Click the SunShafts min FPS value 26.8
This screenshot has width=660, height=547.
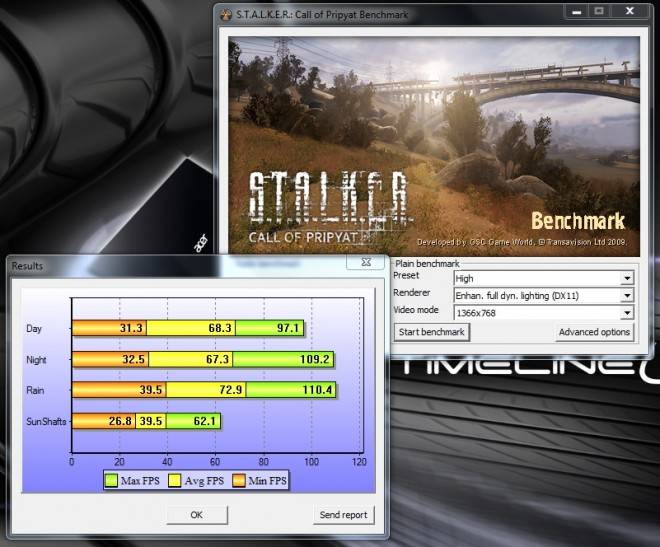click(120, 421)
